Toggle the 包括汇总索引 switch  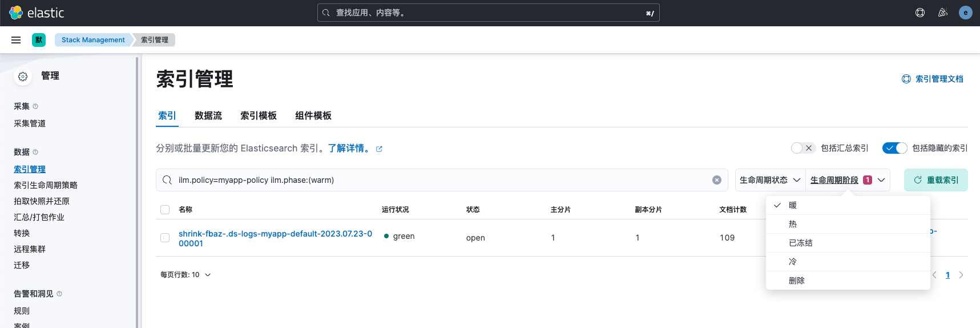pos(803,148)
